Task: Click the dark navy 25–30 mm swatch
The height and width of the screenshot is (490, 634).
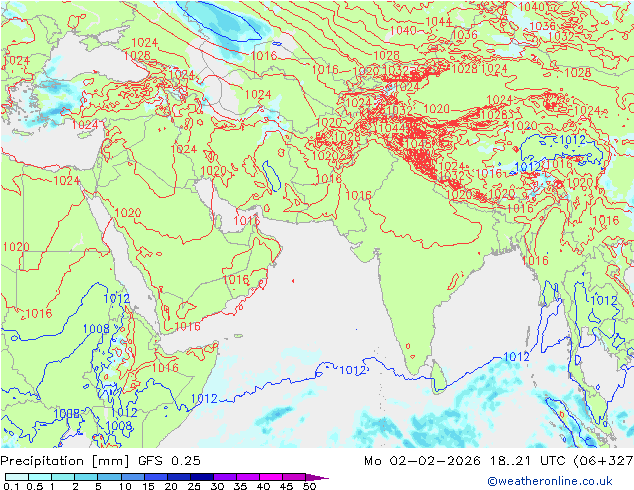Action: (202, 477)
